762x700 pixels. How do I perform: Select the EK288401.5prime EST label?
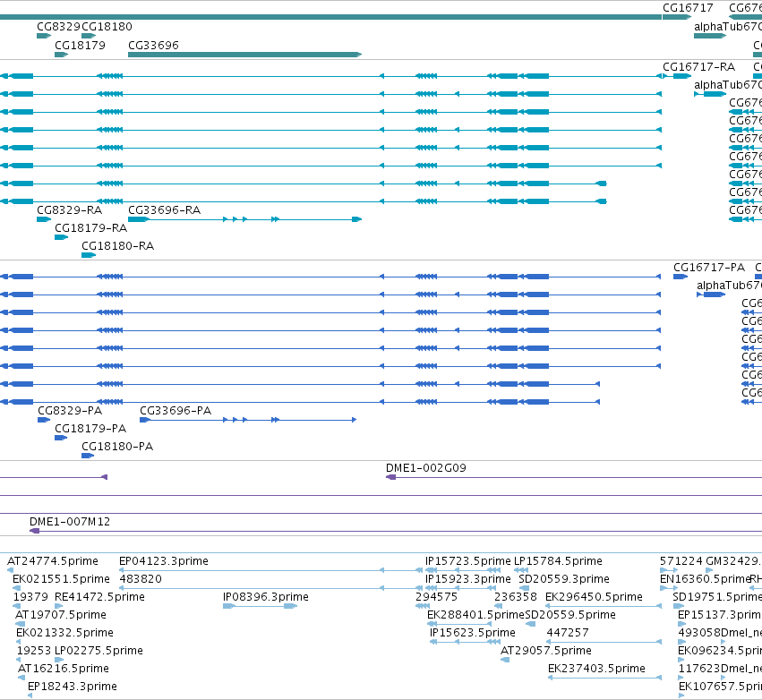click(x=475, y=615)
